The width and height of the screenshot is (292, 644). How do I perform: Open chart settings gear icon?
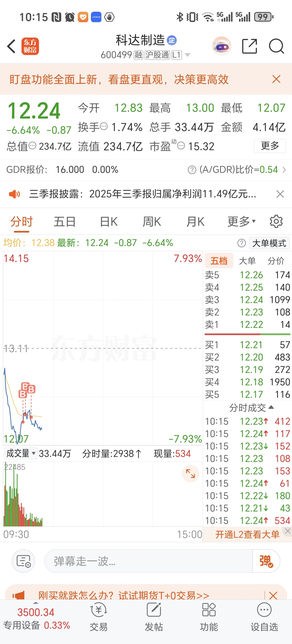click(x=276, y=221)
